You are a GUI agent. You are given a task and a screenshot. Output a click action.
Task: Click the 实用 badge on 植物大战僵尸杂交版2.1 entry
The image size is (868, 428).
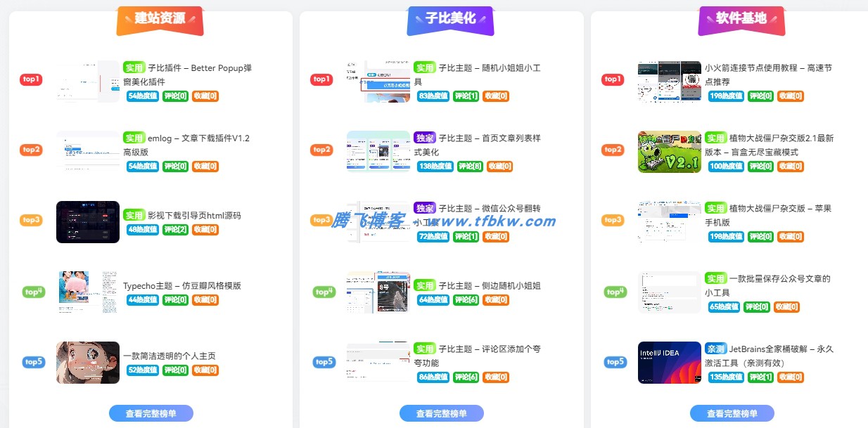pos(716,138)
